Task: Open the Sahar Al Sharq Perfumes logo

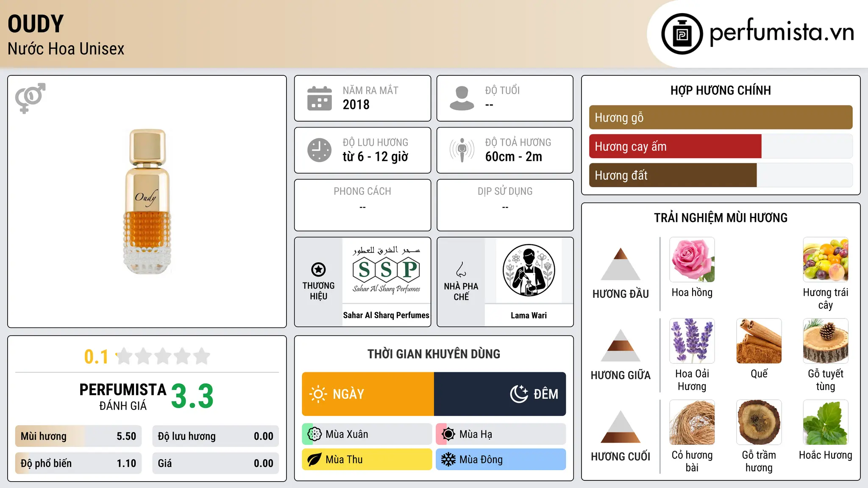Action: (386, 270)
